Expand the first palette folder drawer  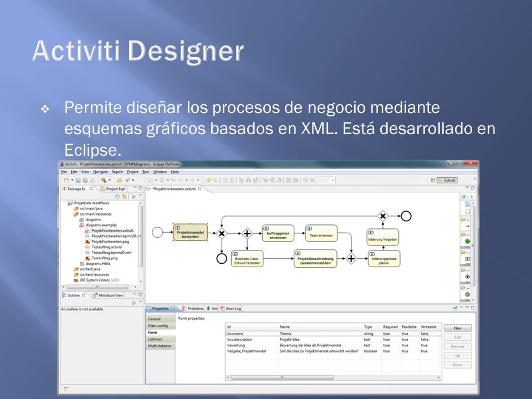pyautogui.click(x=464, y=219)
